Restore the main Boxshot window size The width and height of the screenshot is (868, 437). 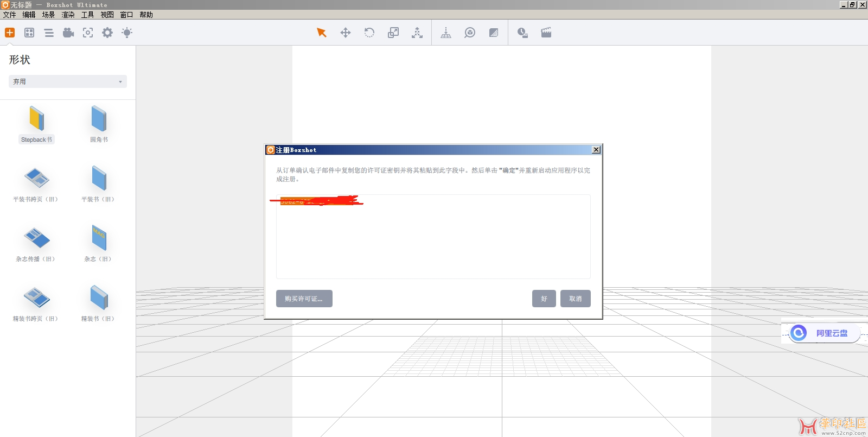pyautogui.click(x=853, y=4)
